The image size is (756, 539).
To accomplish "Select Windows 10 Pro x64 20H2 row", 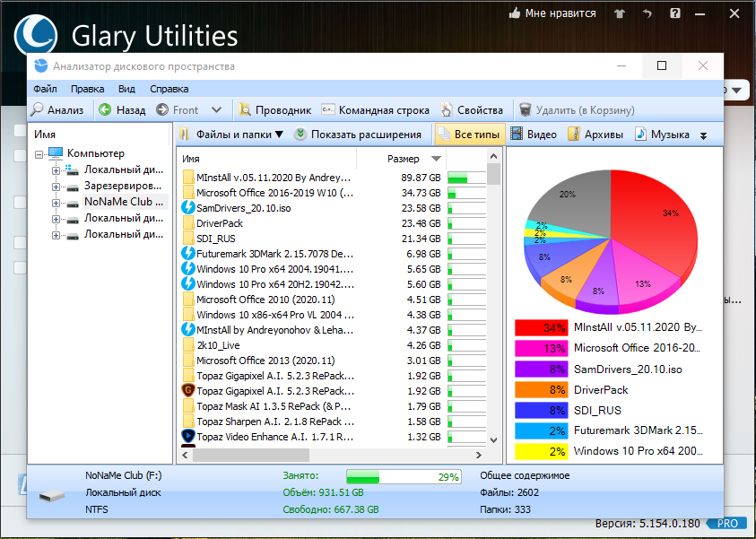I will pos(333,284).
